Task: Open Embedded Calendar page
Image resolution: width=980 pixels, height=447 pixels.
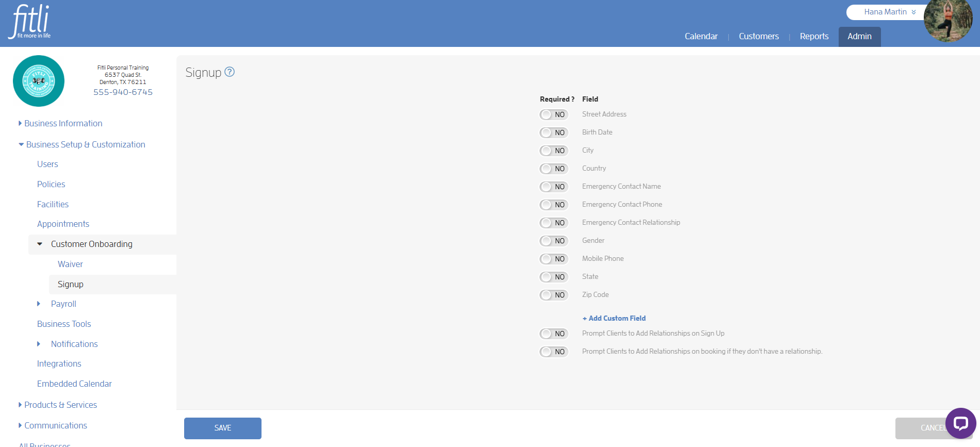Action: (74, 384)
